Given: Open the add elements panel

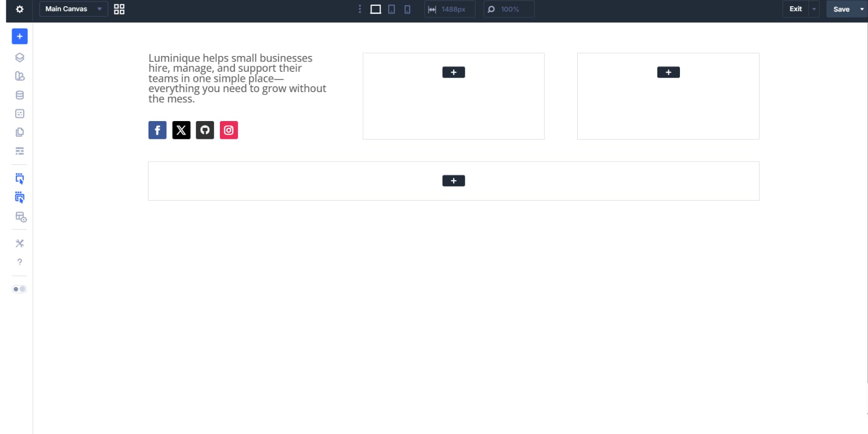Looking at the screenshot, I should click(x=19, y=36).
